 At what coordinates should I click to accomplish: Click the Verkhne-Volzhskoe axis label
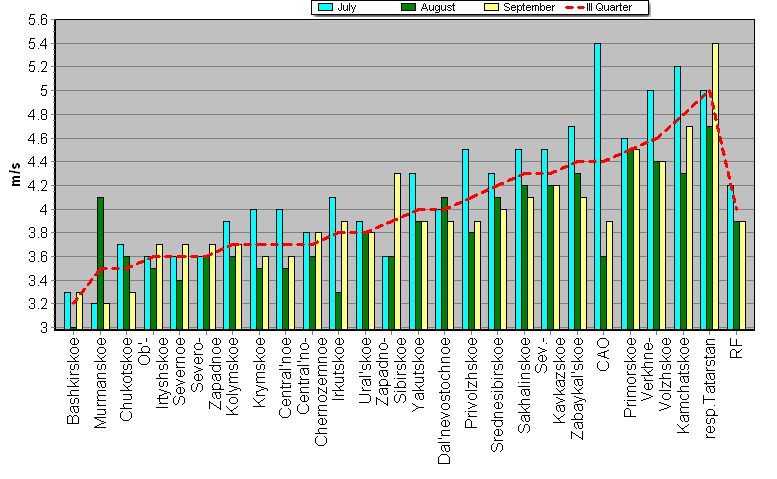[657, 374]
